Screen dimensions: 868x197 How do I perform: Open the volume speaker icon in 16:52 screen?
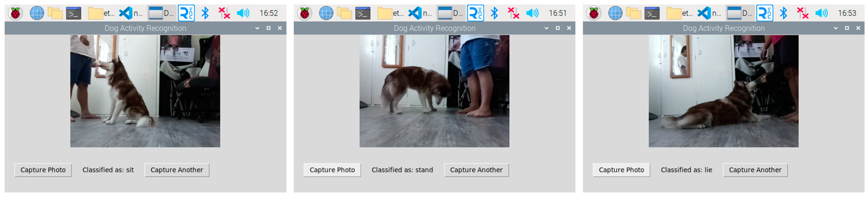[x=243, y=14]
